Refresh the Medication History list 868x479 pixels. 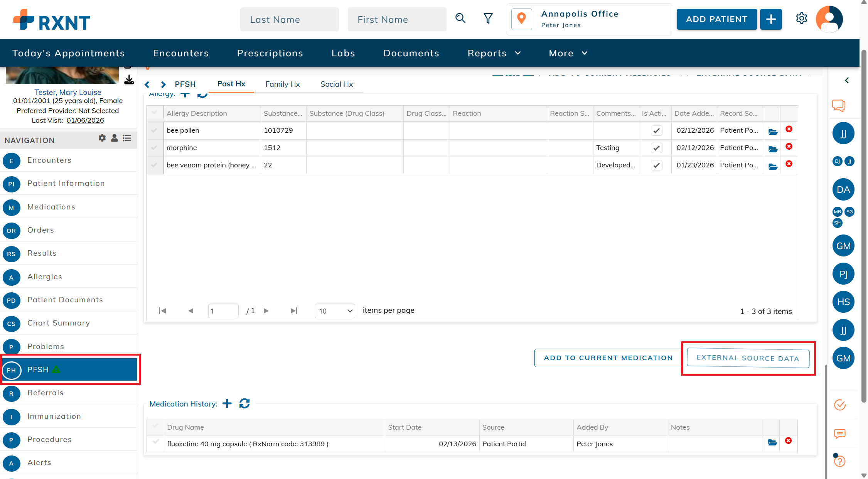pyautogui.click(x=244, y=403)
